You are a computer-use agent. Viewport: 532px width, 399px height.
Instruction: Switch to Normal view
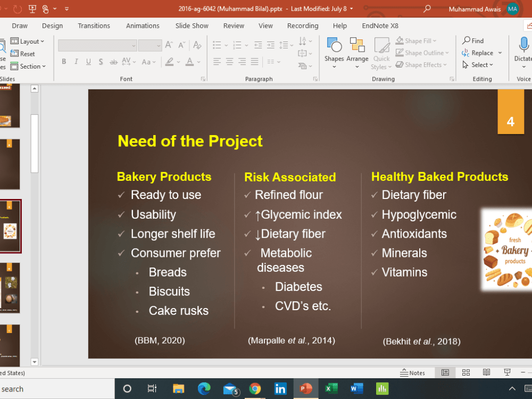[445, 372]
